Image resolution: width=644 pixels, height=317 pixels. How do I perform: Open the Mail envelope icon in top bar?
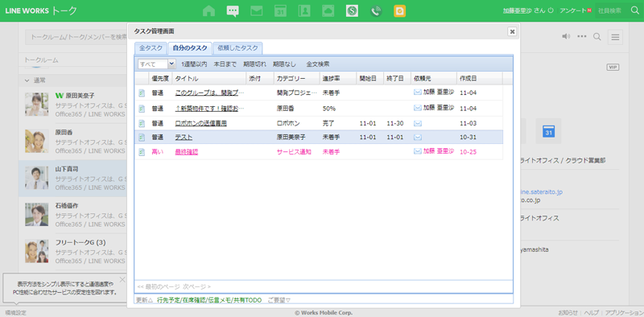tap(257, 11)
